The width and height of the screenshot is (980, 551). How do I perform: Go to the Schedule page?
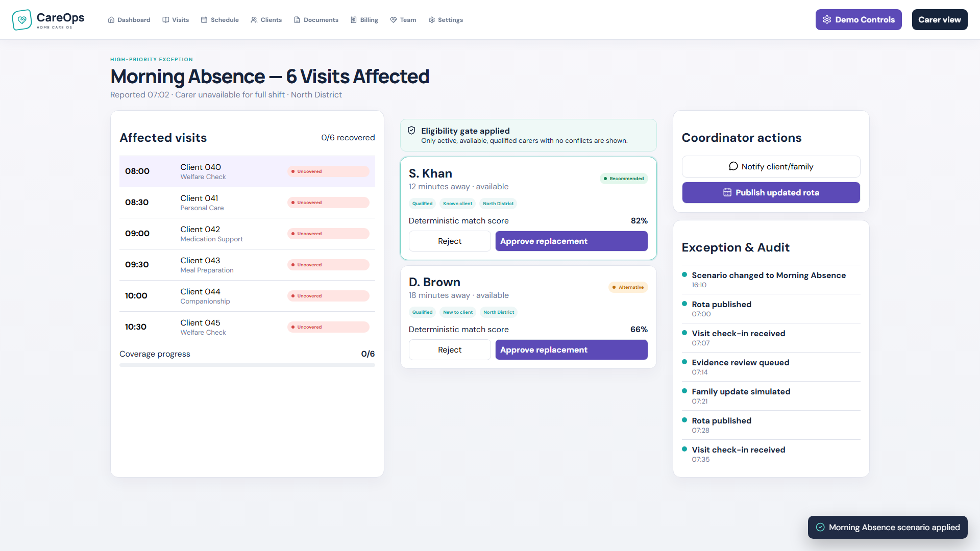220,20
